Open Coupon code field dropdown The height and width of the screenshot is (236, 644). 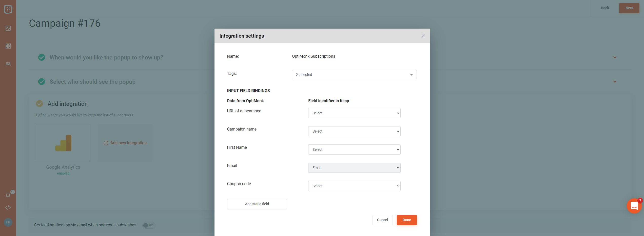[354, 186]
